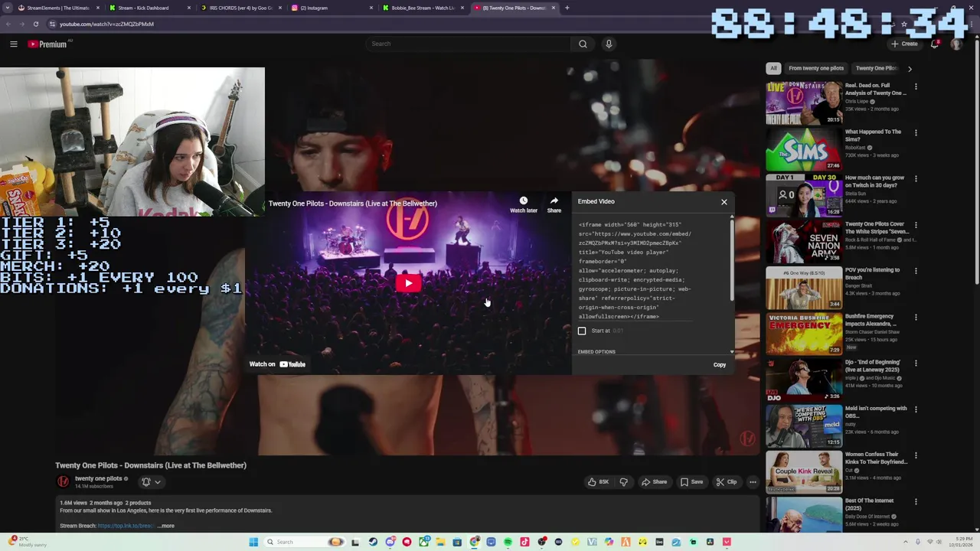Open options for Best Of The Internet video
This screenshot has height=551, width=980.
(916, 502)
